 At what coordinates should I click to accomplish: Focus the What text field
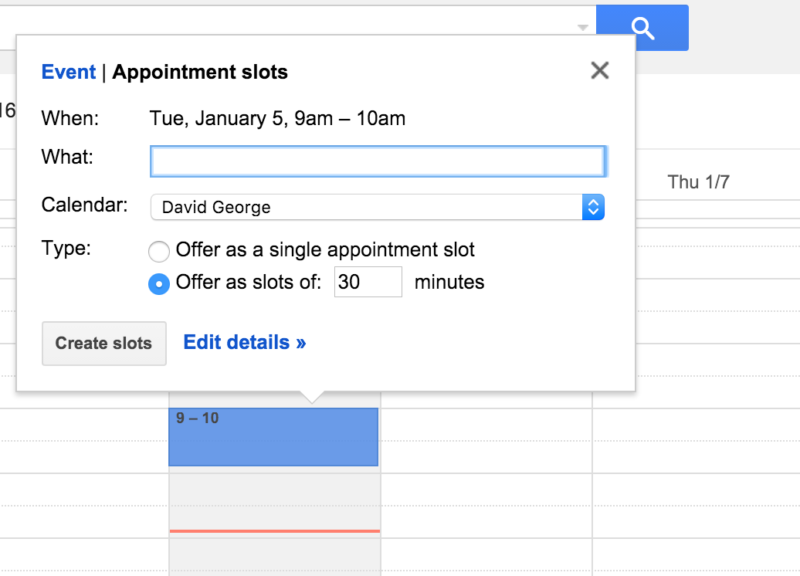(378, 161)
